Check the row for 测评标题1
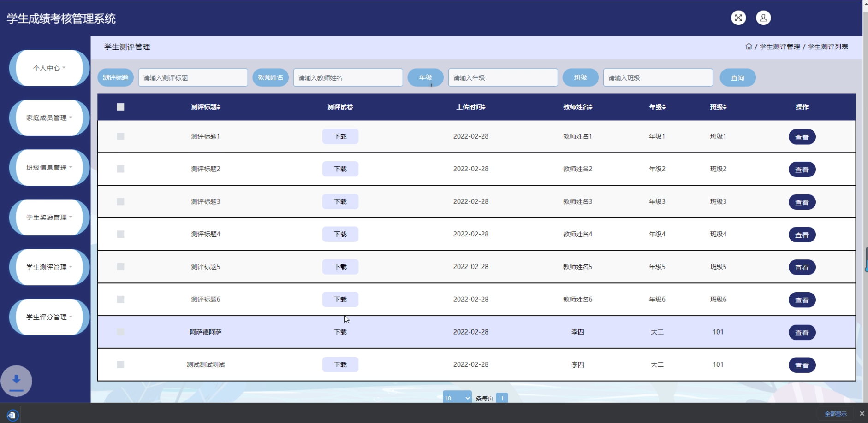The width and height of the screenshot is (868, 423). (120, 136)
